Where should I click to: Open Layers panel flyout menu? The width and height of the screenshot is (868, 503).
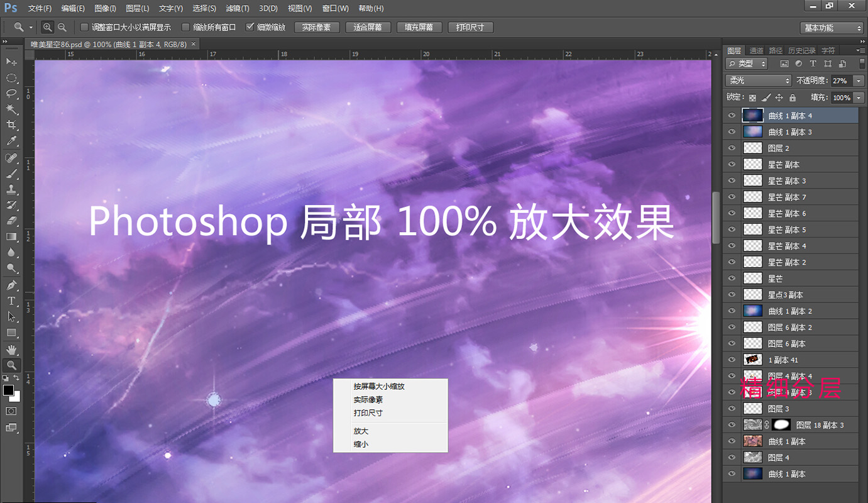tap(860, 50)
